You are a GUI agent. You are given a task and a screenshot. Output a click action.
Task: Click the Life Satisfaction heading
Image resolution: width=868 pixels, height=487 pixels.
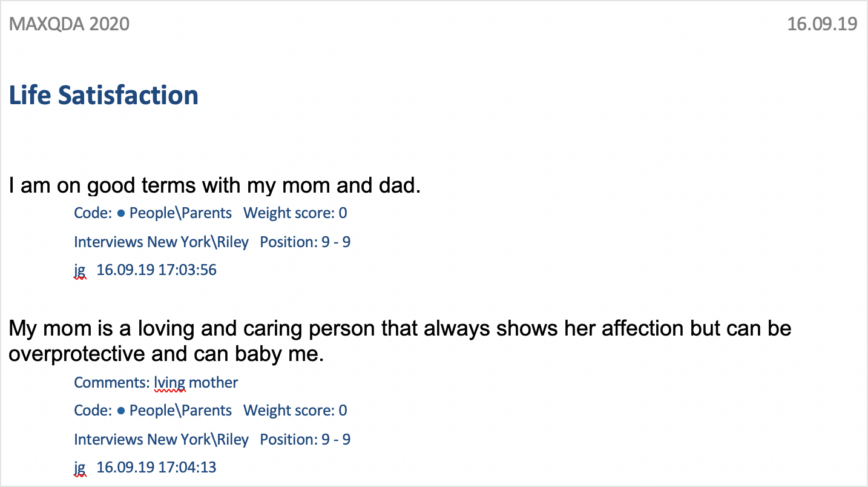coord(104,95)
